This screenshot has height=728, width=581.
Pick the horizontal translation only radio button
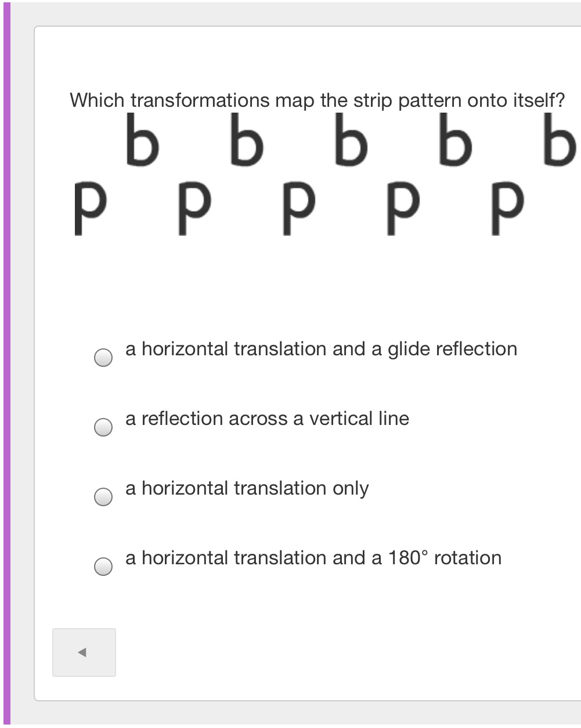point(103,497)
